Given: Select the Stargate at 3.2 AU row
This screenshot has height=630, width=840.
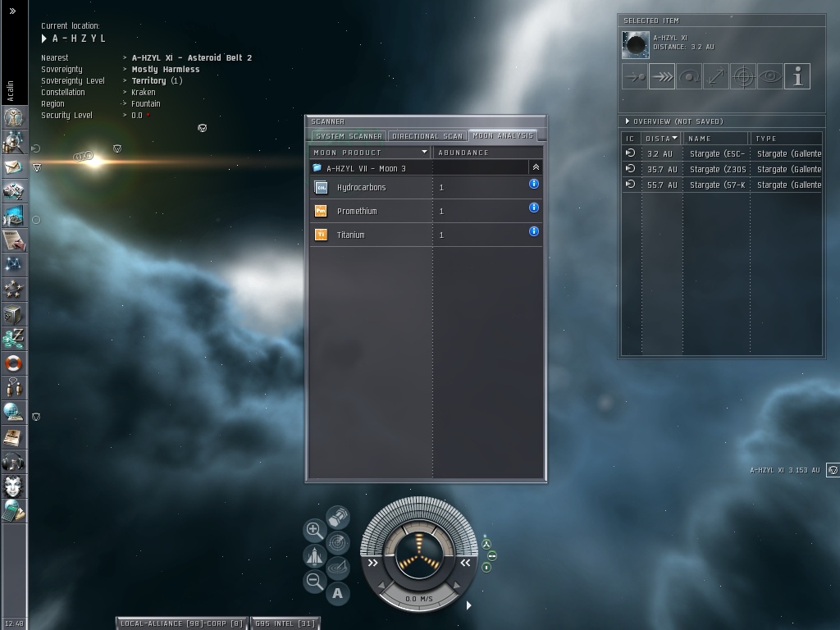Looking at the screenshot, I should pos(722,153).
